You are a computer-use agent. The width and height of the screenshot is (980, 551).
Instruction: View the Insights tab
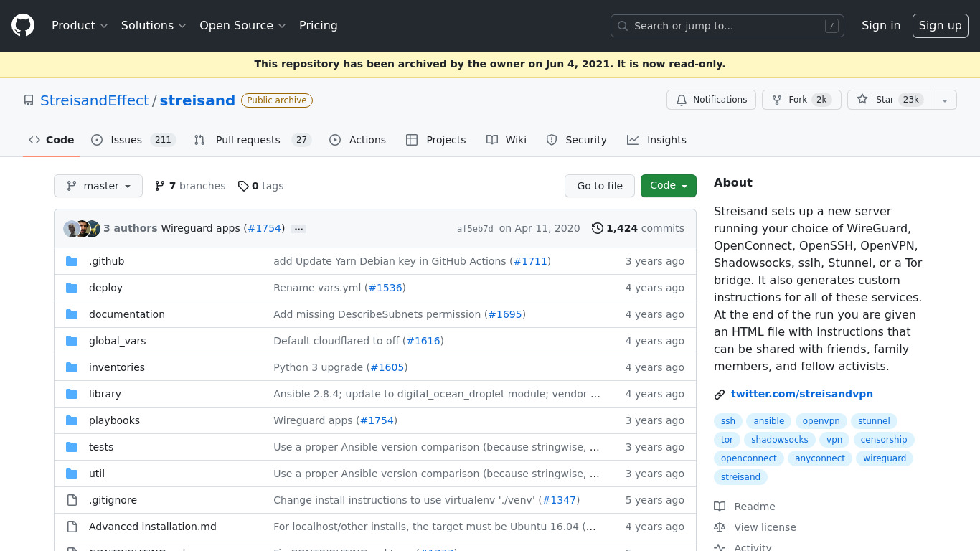657,140
